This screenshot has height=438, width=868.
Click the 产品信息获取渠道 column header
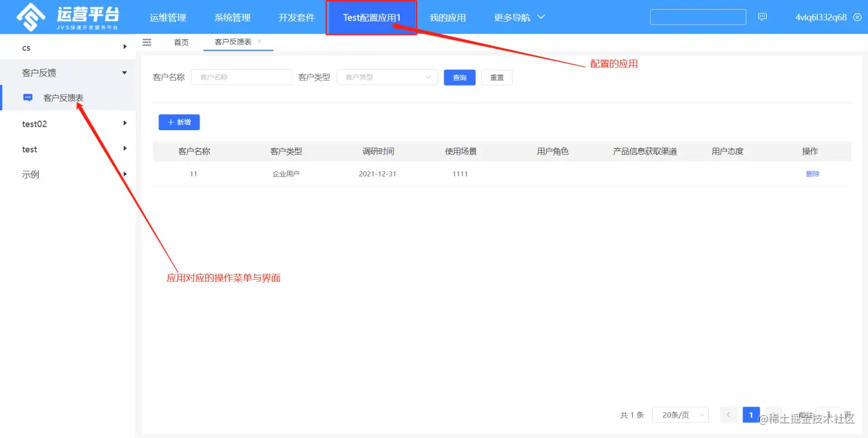tap(645, 151)
